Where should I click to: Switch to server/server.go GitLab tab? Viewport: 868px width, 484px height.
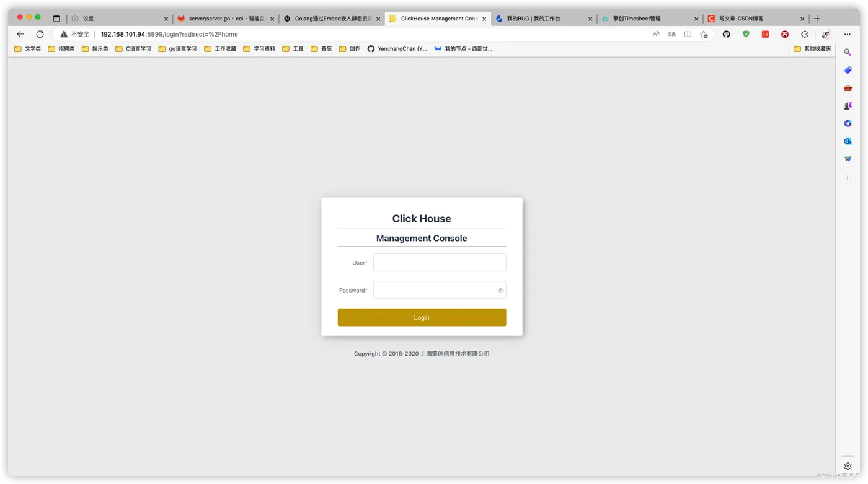224,19
